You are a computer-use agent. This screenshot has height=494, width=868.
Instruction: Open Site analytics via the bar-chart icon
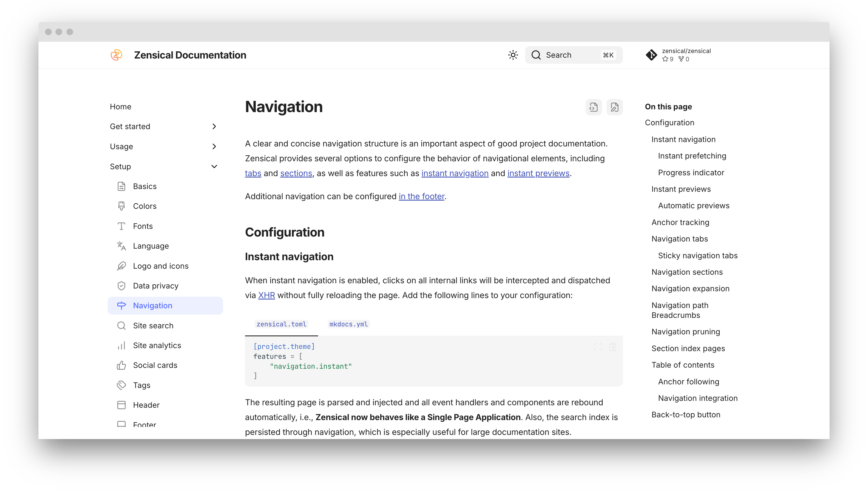click(121, 345)
